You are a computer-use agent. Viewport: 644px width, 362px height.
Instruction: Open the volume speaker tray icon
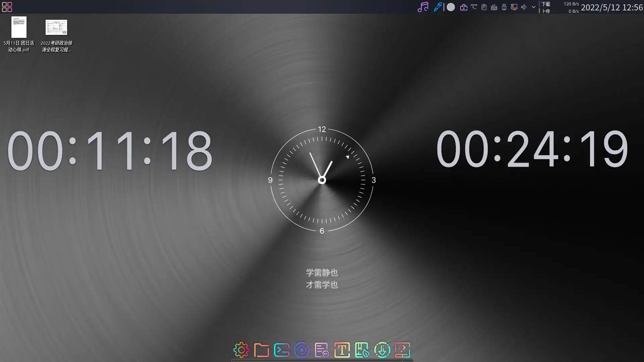coord(524,7)
